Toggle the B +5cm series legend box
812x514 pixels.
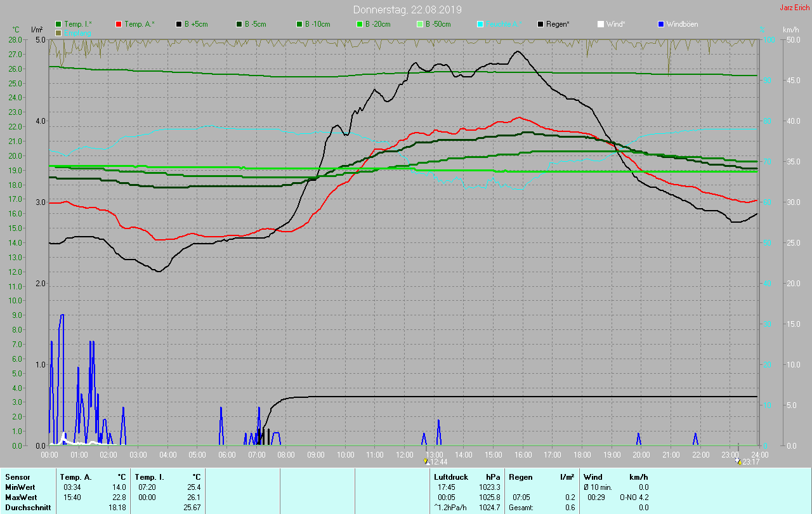pos(179,24)
